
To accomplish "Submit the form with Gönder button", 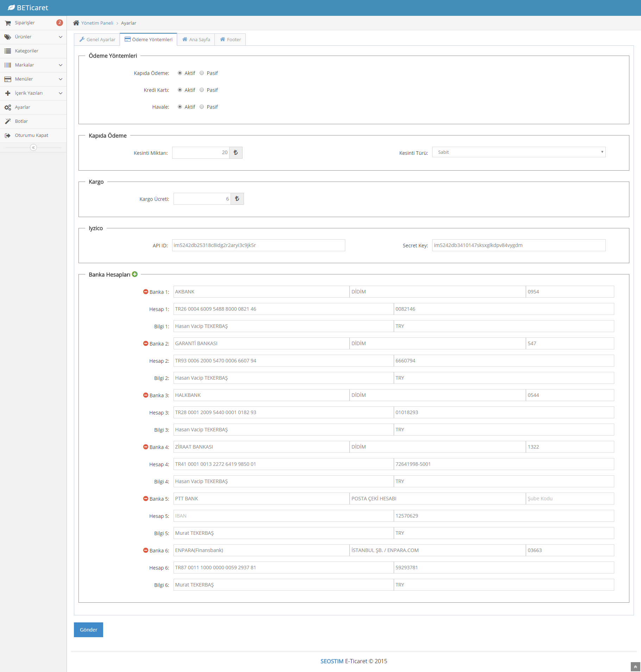I will (x=88, y=630).
